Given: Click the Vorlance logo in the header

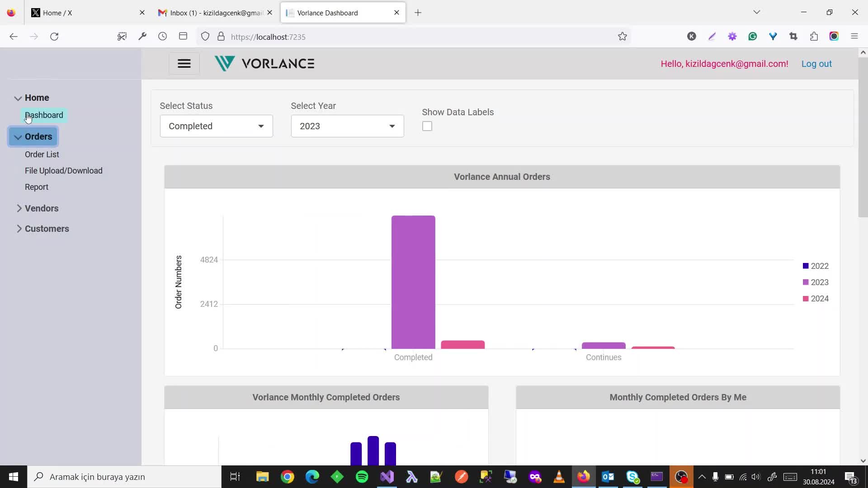Looking at the screenshot, I should pos(264,63).
